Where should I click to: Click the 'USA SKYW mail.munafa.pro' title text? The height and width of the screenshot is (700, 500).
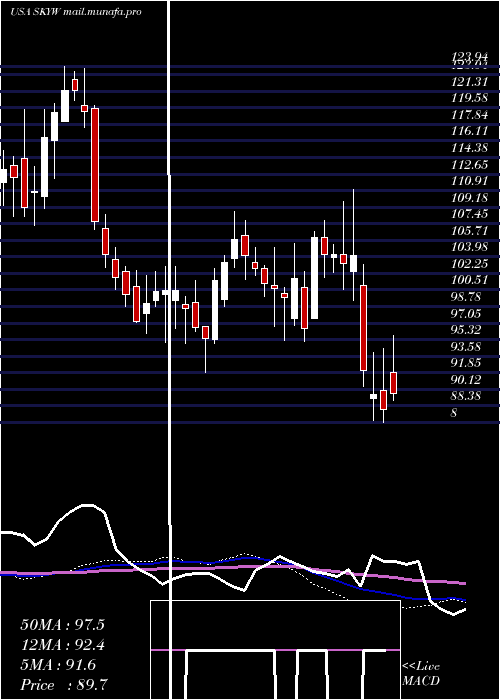pos(76,12)
